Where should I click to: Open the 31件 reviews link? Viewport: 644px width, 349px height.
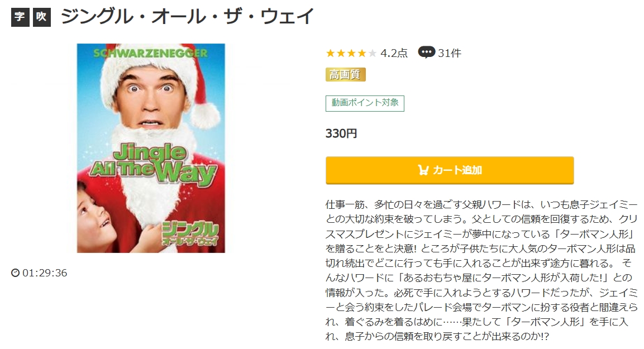click(x=450, y=53)
